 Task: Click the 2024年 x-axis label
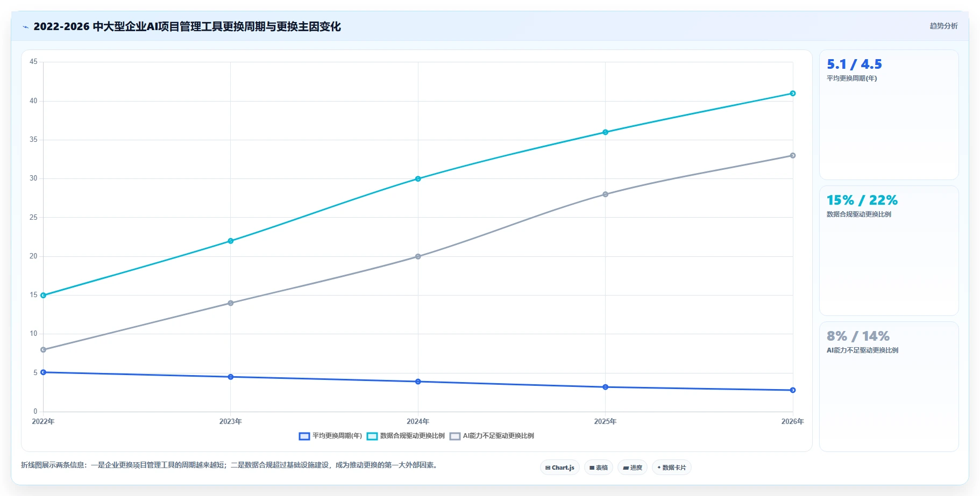[x=418, y=422]
